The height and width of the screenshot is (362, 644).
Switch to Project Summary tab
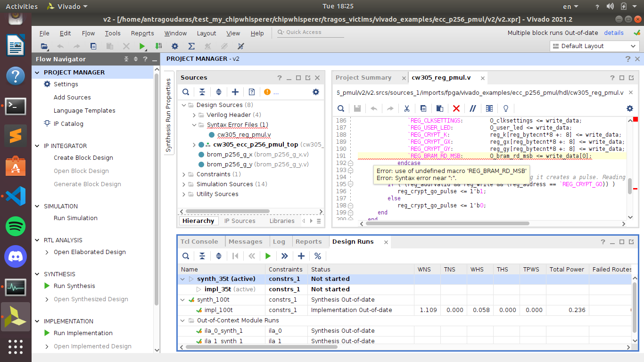pos(363,78)
